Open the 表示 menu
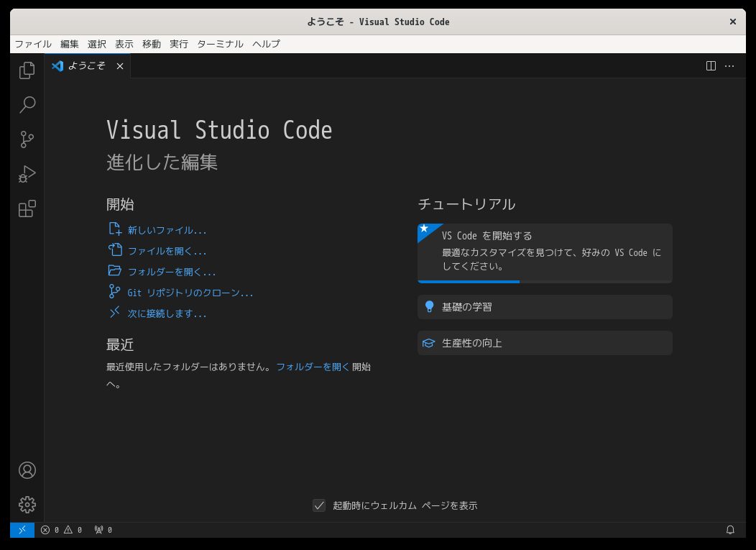This screenshot has height=550, width=756. [124, 44]
